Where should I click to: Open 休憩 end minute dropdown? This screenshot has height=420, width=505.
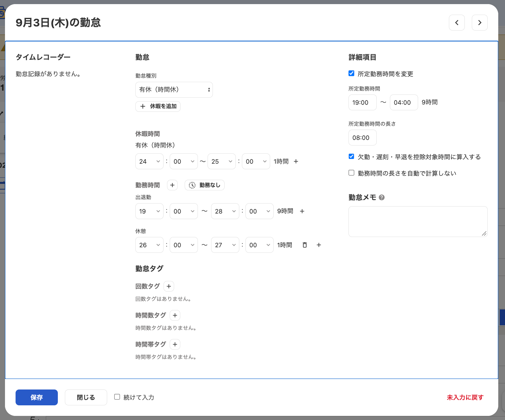[260, 245]
